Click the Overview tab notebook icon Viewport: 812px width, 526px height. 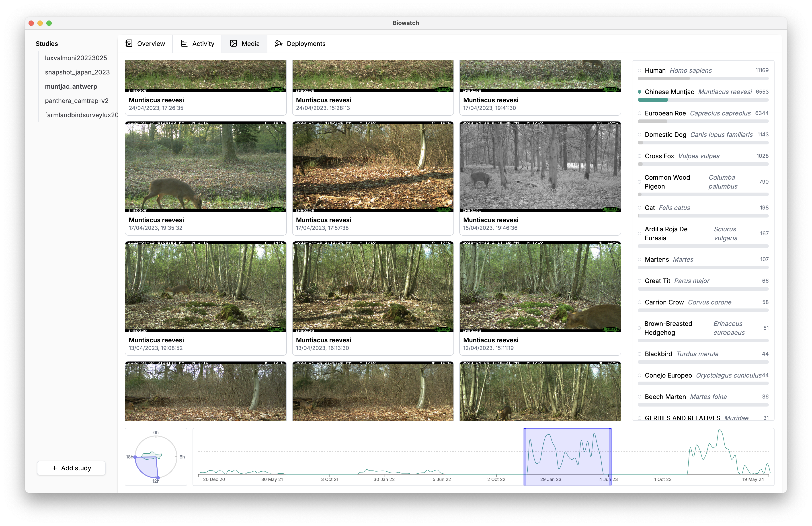(129, 43)
